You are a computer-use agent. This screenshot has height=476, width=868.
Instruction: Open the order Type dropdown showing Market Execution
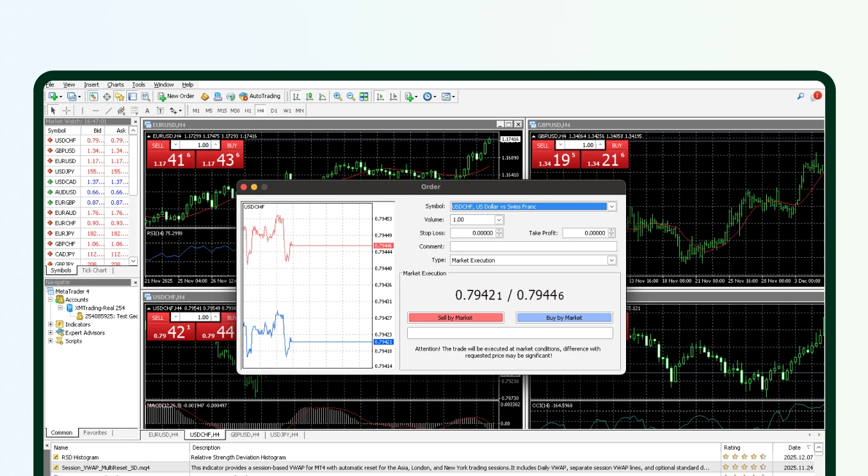click(x=611, y=260)
